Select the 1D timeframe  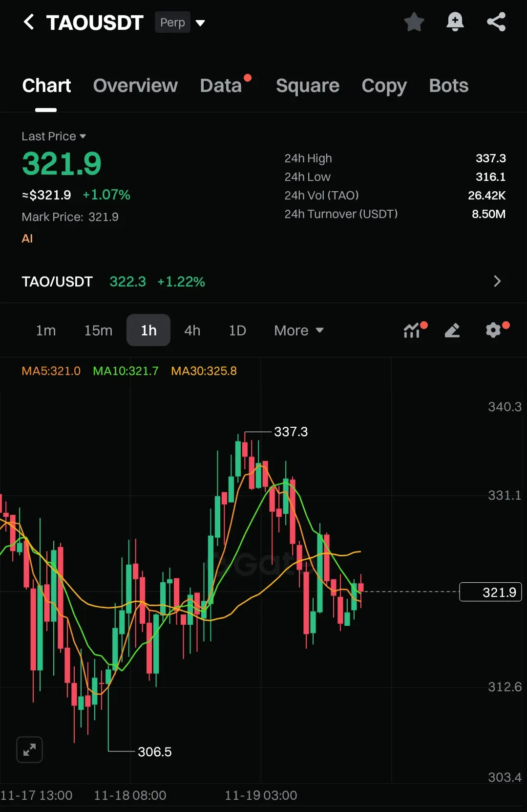(237, 330)
